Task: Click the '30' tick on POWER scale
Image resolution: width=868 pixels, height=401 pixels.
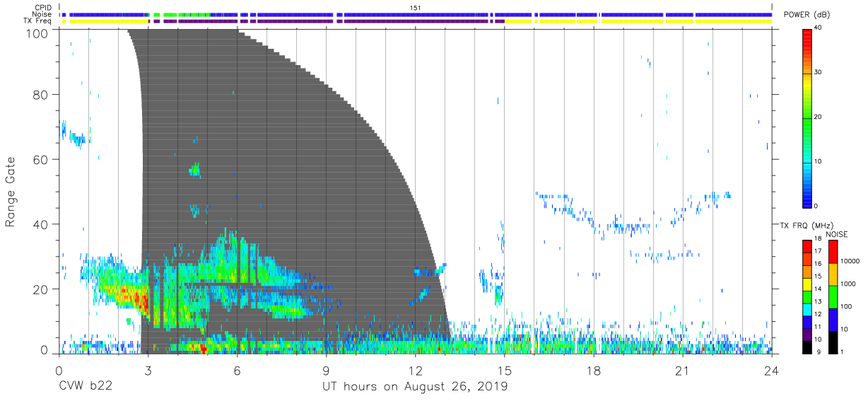Action: (x=819, y=73)
